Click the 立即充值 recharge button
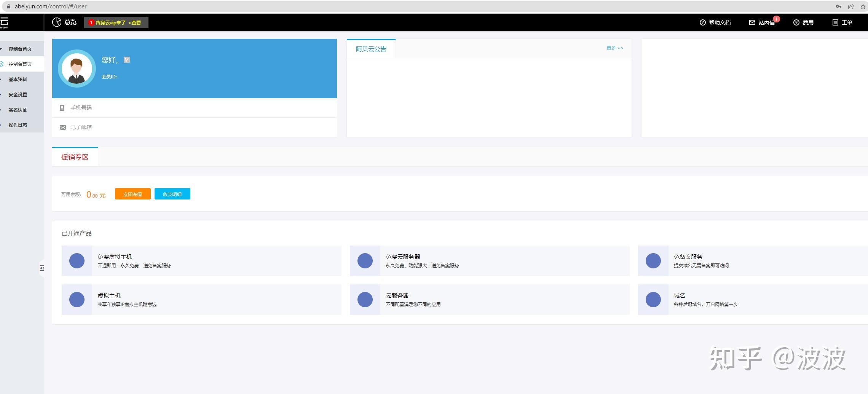 133,194
